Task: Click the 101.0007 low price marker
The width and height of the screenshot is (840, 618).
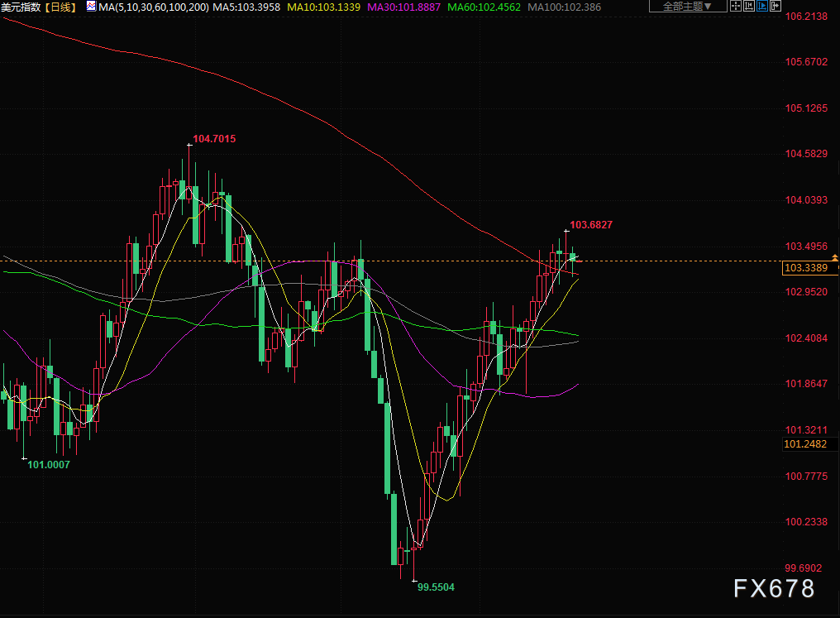Action: 49,465
